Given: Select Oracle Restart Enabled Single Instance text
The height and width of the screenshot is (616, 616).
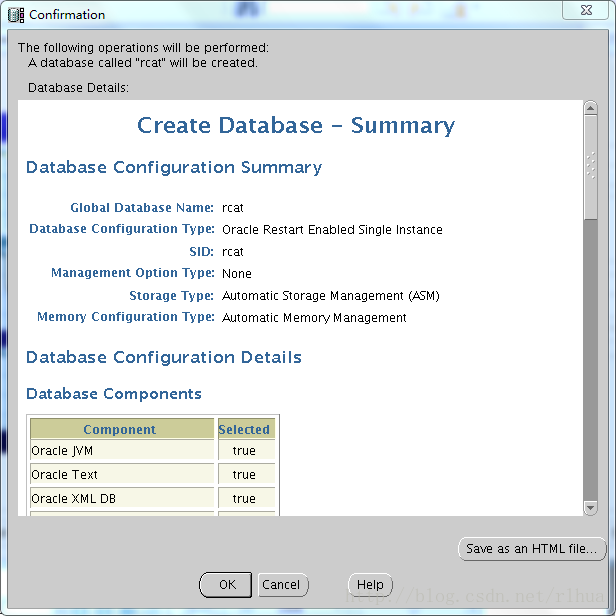Looking at the screenshot, I should tap(332, 229).
